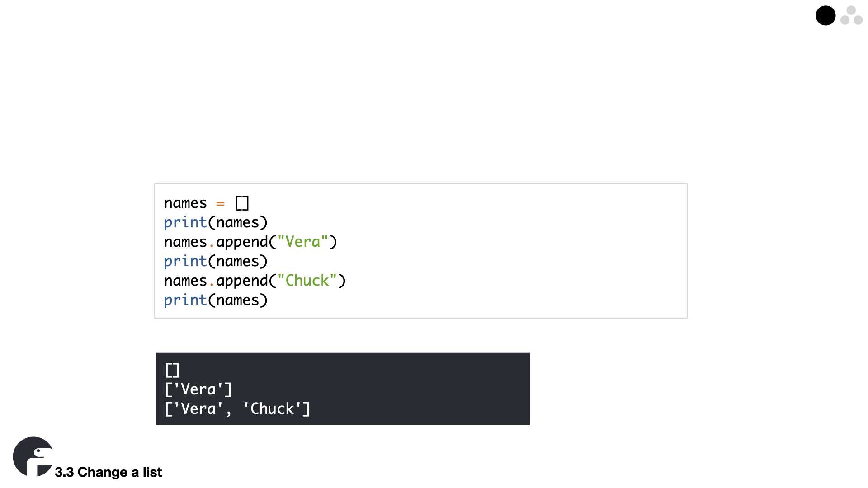Click the '3.3 Change a list' title
This screenshot has width=868, height=488.
point(108,472)
